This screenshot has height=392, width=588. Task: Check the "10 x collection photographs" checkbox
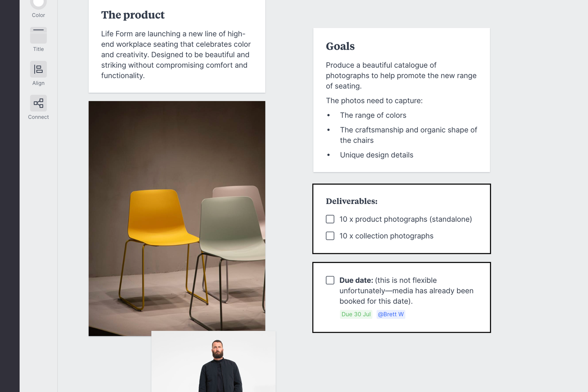(x=330, y=236)
